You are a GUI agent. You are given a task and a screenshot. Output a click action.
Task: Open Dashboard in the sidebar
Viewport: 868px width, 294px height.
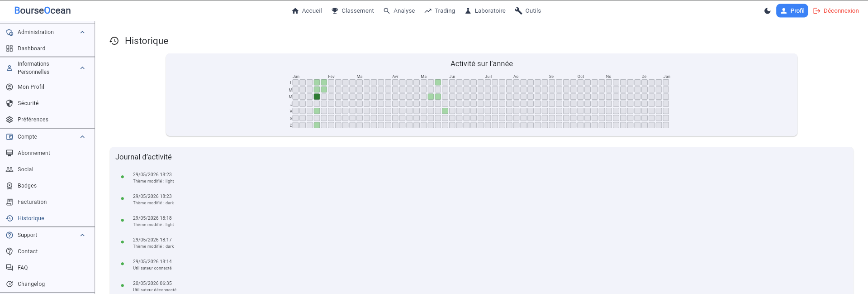(47, 48)
